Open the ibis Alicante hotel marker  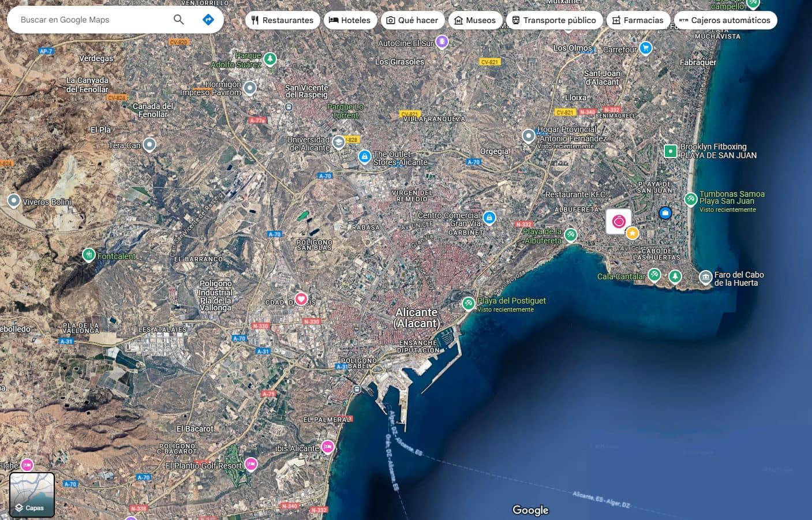[328, 447]
